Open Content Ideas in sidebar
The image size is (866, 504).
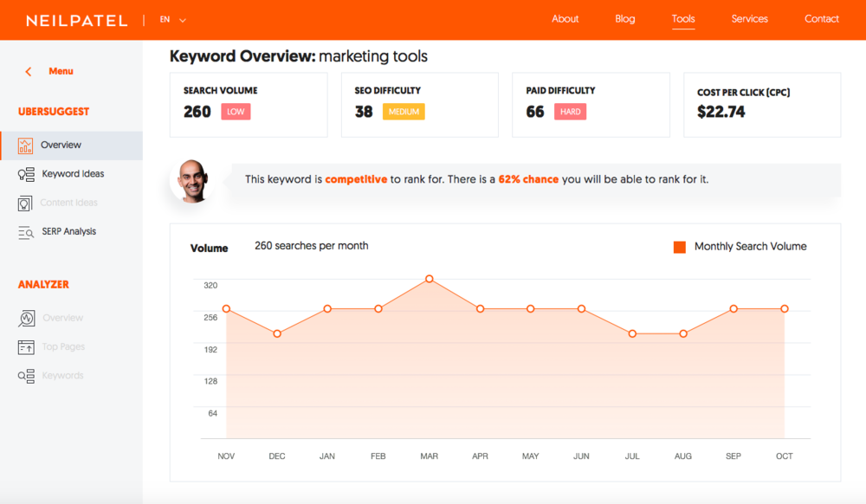(68, 203)
